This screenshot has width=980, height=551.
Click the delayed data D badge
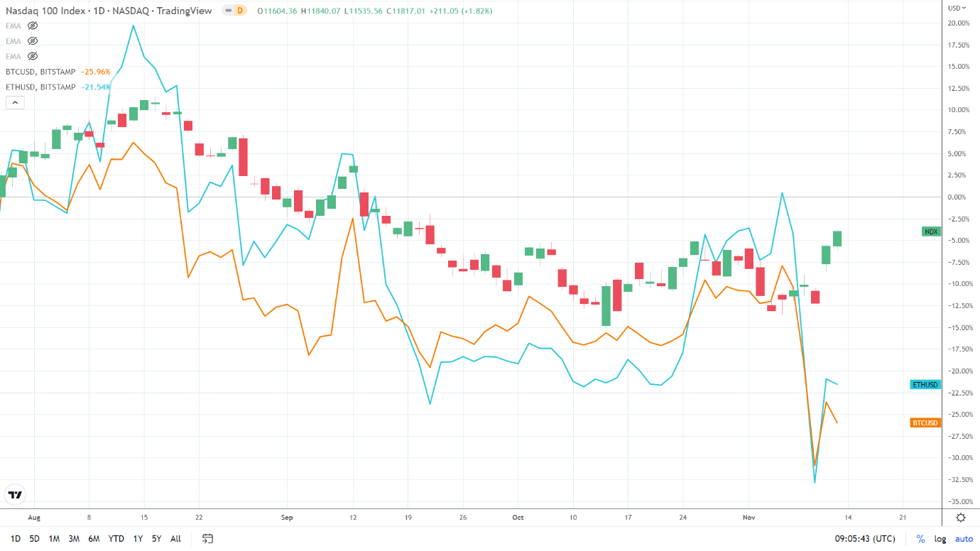pyautogui.click(x=240, y=11)
